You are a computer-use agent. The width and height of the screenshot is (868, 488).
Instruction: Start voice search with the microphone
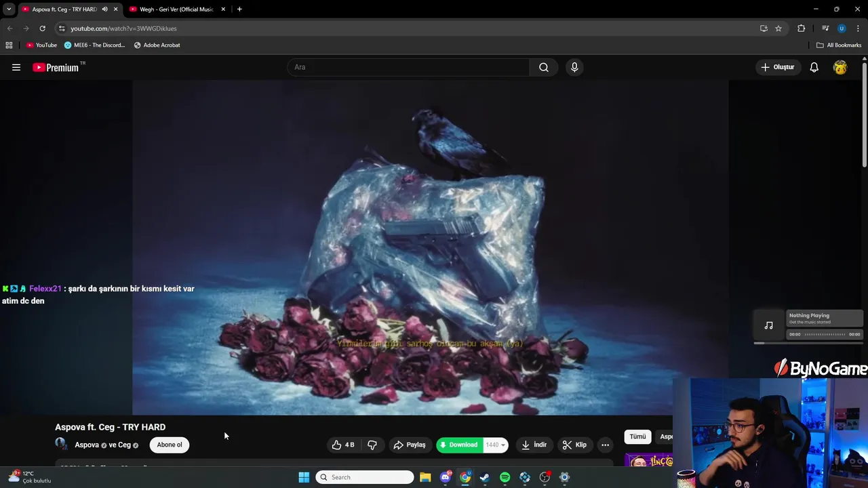click(574, 67)
